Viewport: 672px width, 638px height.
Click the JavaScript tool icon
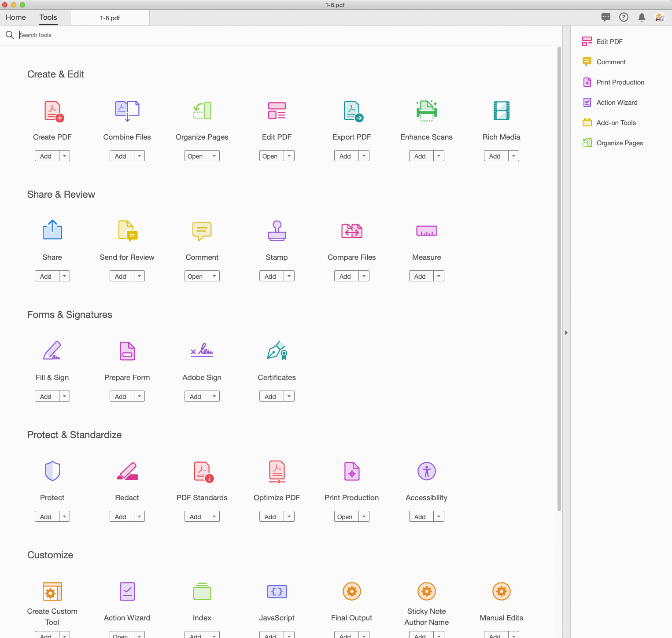pyautogui.click(x=277, y=591)
